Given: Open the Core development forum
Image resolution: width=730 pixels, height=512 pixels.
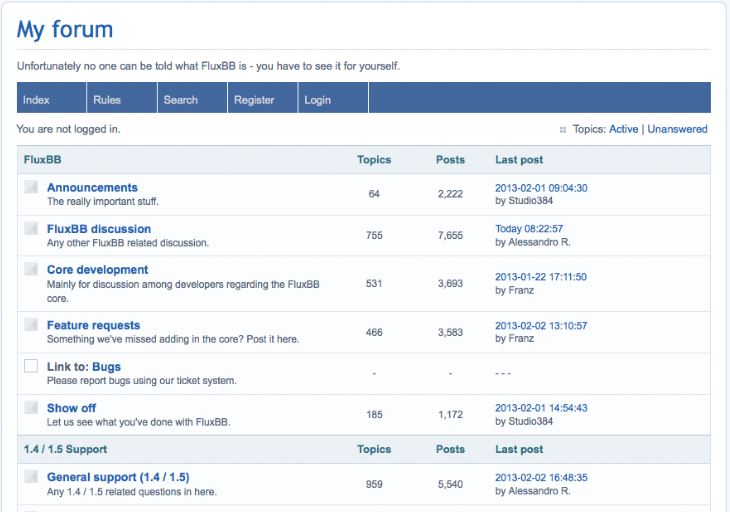Looking at the screenshot, I should coord(97,270).
